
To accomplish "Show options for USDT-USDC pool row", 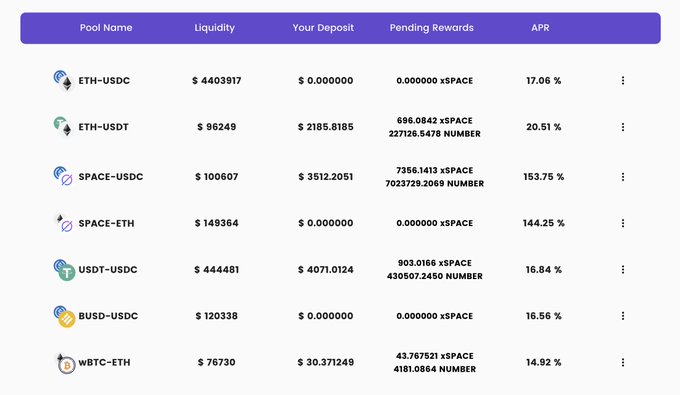I will pyautogui.click(x=623, y=270).
